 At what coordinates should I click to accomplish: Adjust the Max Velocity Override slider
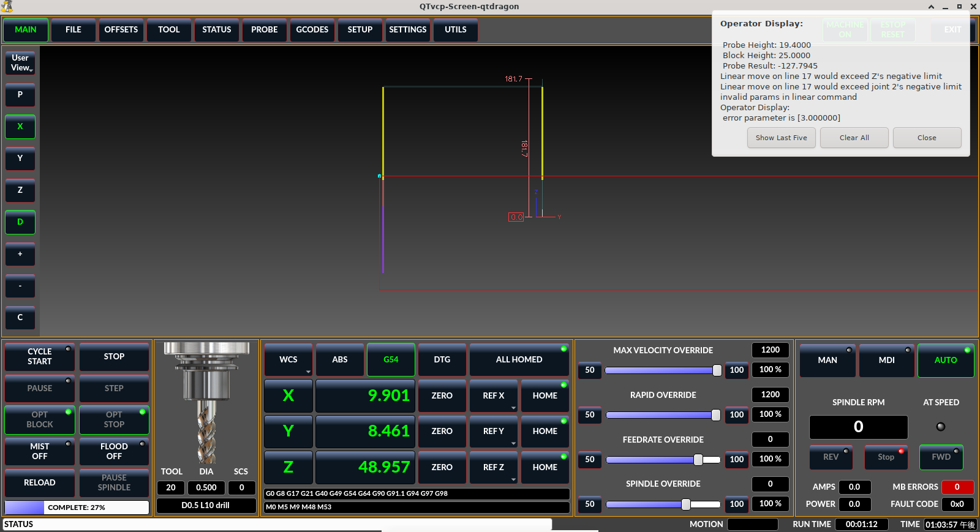pos(663,370)
